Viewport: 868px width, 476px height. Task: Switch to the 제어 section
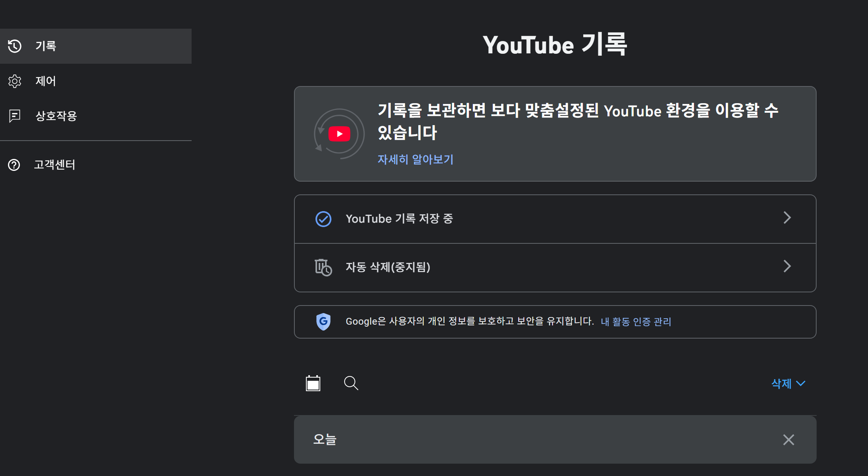click(45, 81)
